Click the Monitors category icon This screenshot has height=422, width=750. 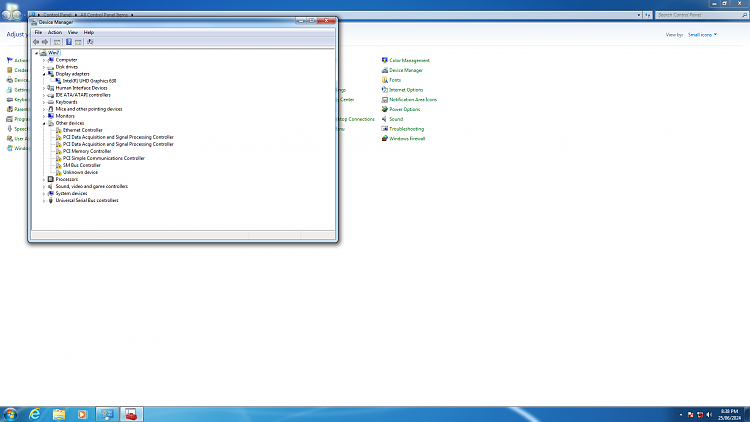51,116
